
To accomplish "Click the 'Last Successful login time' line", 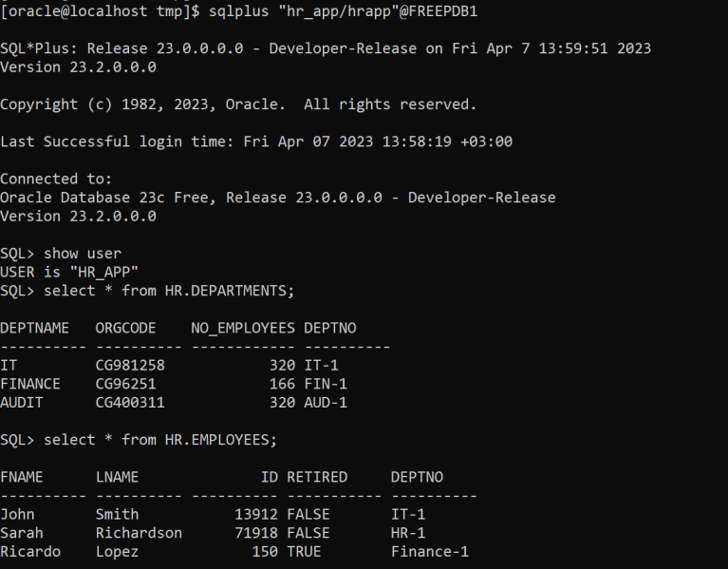I will click(x=256, y=142).
